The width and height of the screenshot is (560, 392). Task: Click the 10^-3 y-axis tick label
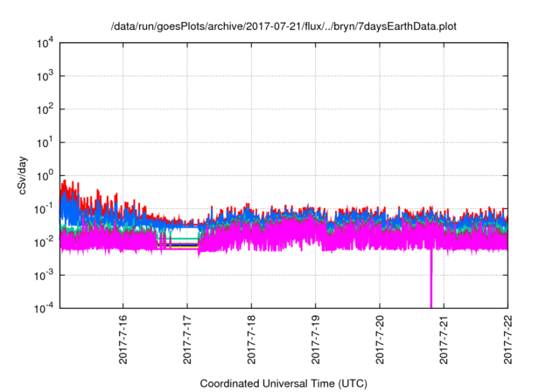pyautogui.click(x=45, y=276)
